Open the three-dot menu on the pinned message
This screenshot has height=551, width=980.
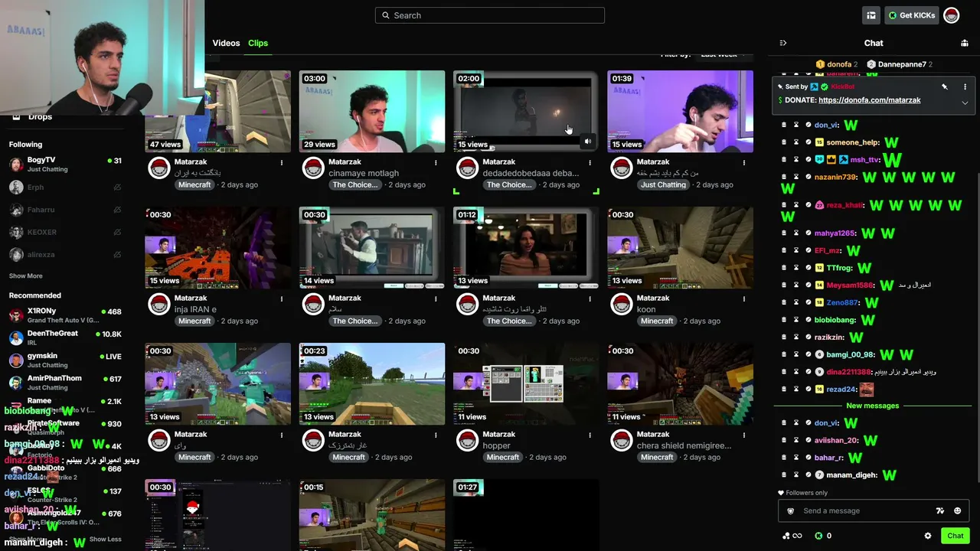(965, 86)
